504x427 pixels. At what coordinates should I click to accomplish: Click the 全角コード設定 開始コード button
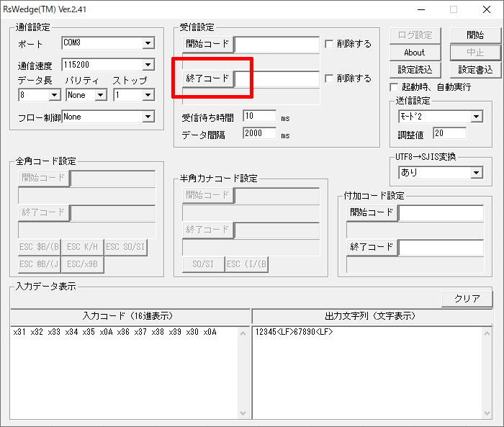coord(44,178)
